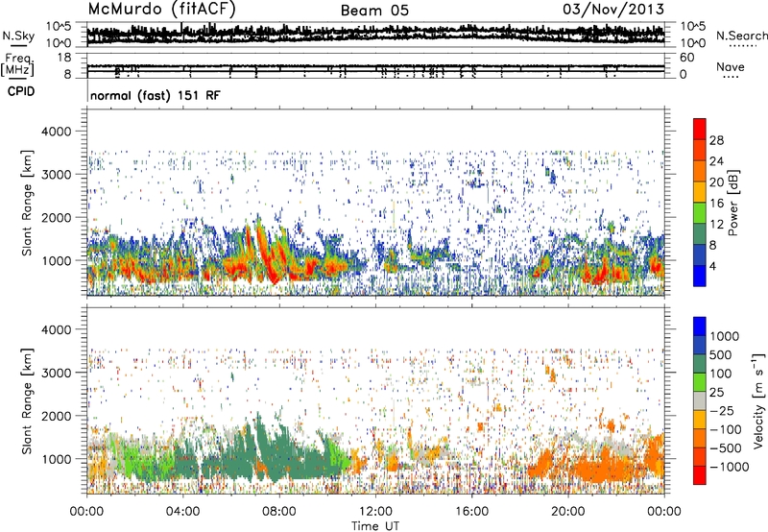Pick the dark green segment of Velocity colorbar

pos(700,364)
